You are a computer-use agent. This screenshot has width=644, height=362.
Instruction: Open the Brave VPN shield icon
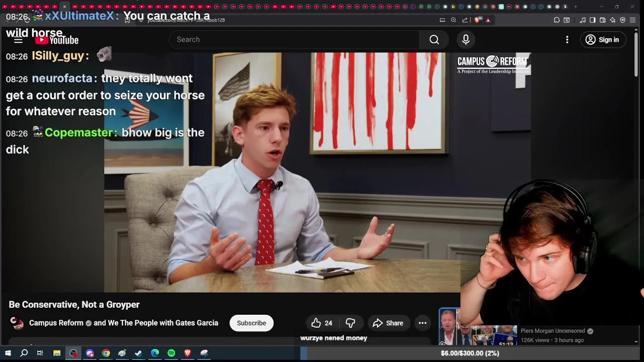622,20
